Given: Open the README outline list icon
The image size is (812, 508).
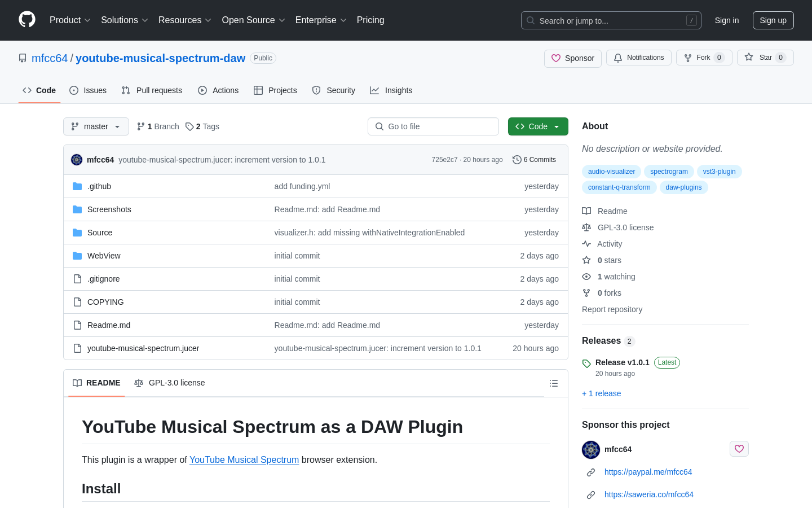Looking at the screenshot, I should [554, 383].
